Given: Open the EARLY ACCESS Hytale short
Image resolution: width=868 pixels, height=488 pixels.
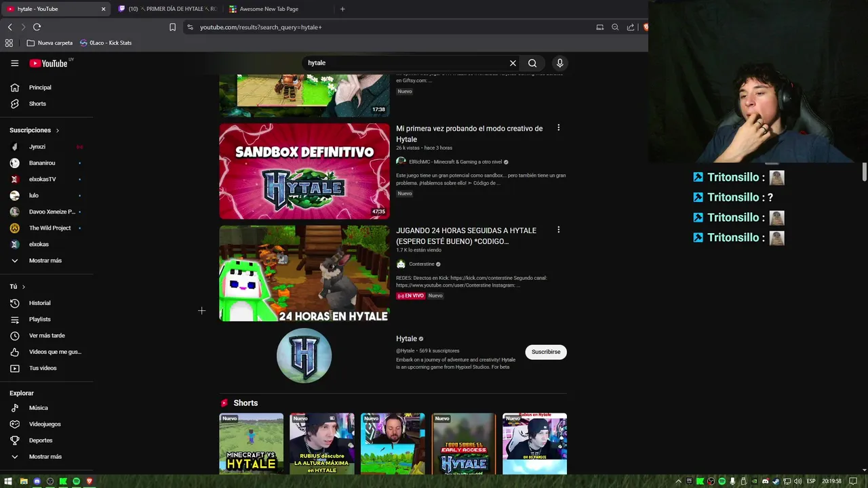Looking at the screenshot, I should [x=464, y=444].
